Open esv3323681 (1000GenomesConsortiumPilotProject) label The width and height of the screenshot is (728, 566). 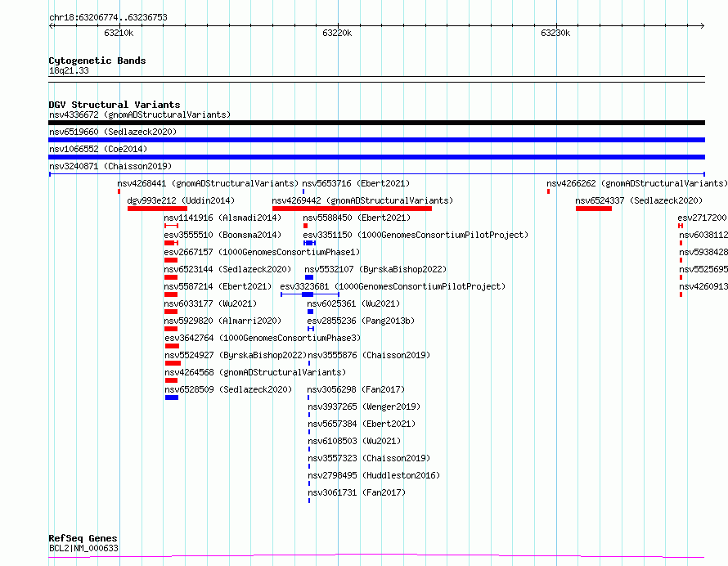393,286
